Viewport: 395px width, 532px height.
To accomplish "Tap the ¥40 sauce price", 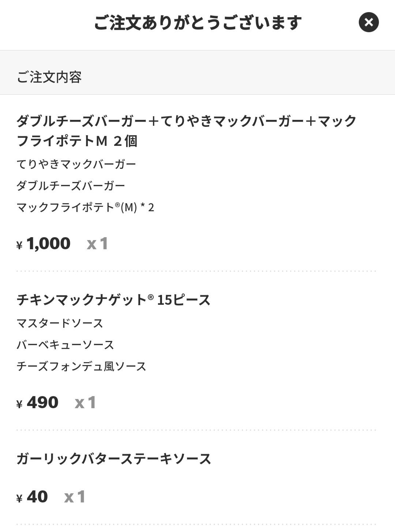I will coord(32,497).
